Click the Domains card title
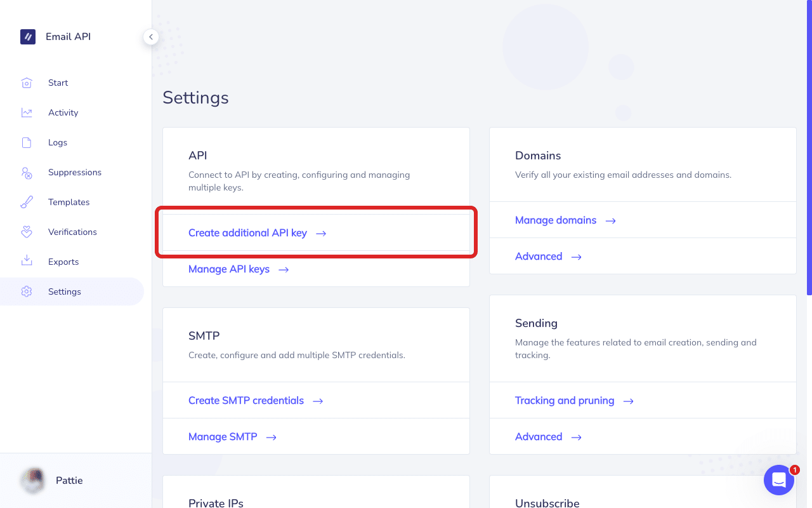The image size is (812, 508). [x=538, y=156]
